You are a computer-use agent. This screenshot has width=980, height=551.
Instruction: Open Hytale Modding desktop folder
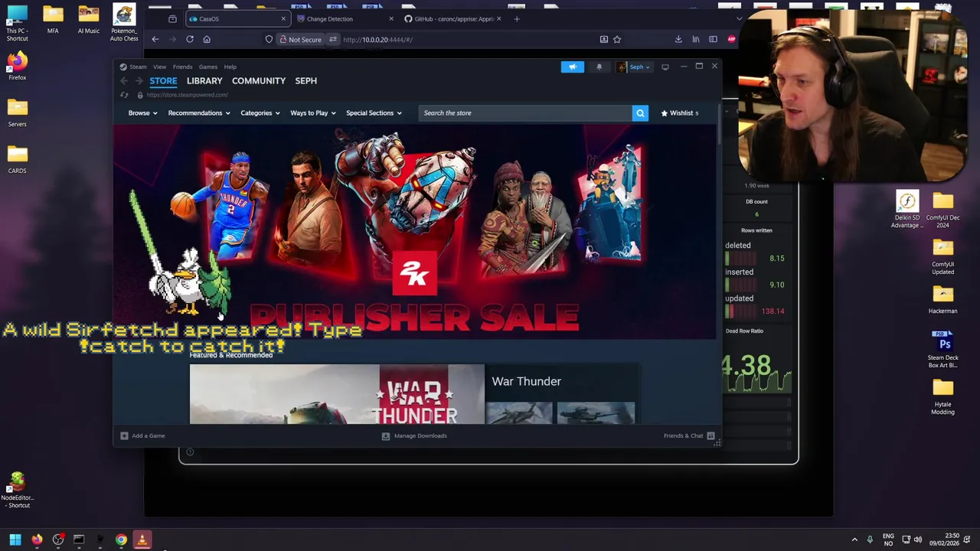(x=942, y=396)
